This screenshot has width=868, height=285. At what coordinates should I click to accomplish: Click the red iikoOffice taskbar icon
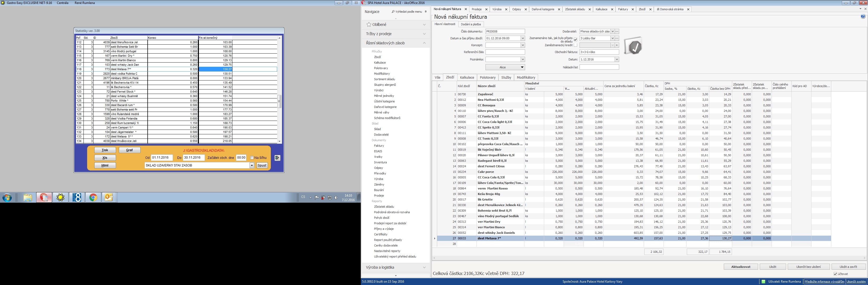coord(44,197)
